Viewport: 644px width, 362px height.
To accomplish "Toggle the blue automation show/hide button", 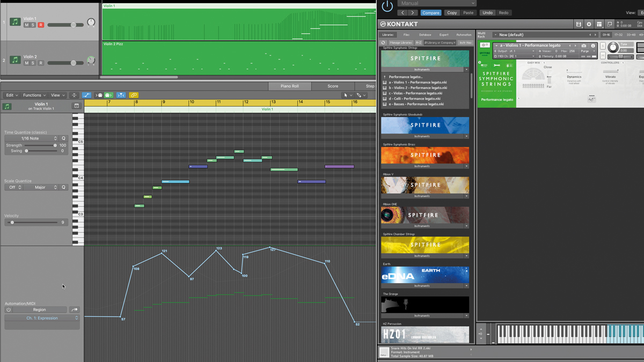I will [86, 95].
